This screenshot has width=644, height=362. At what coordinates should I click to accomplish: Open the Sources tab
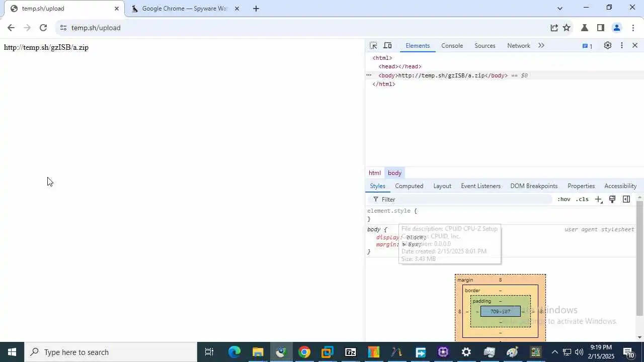pyautogui.click(x=485, y=46)
